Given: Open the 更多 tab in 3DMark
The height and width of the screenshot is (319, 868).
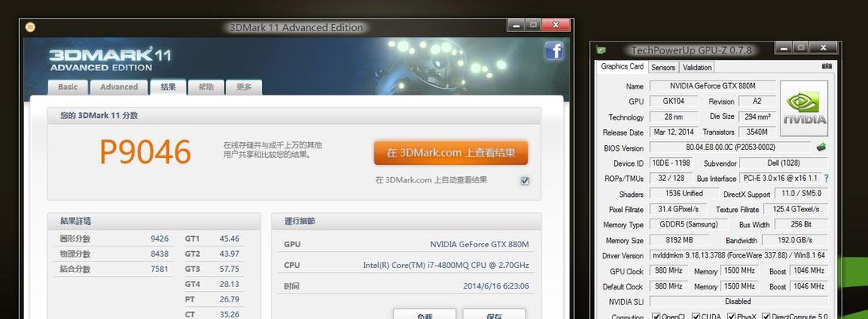Looking at the screenshot, I should click(x=244, y=87).
